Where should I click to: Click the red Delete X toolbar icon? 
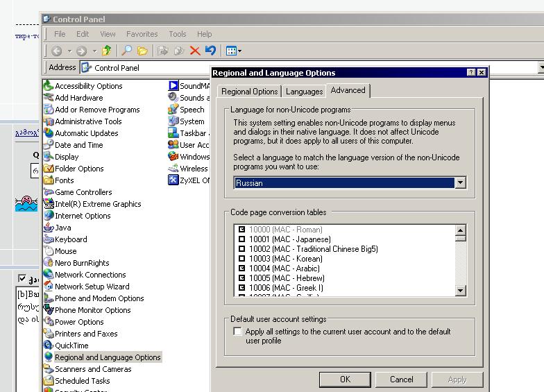195,51
